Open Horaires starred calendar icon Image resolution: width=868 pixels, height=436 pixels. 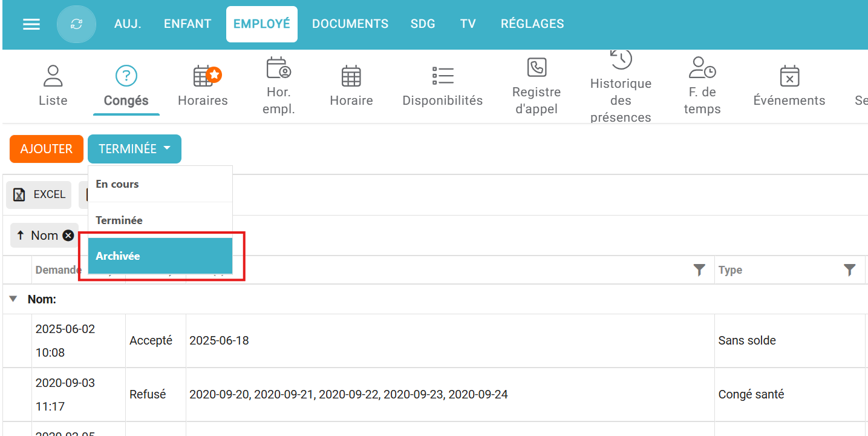point(203,76)
